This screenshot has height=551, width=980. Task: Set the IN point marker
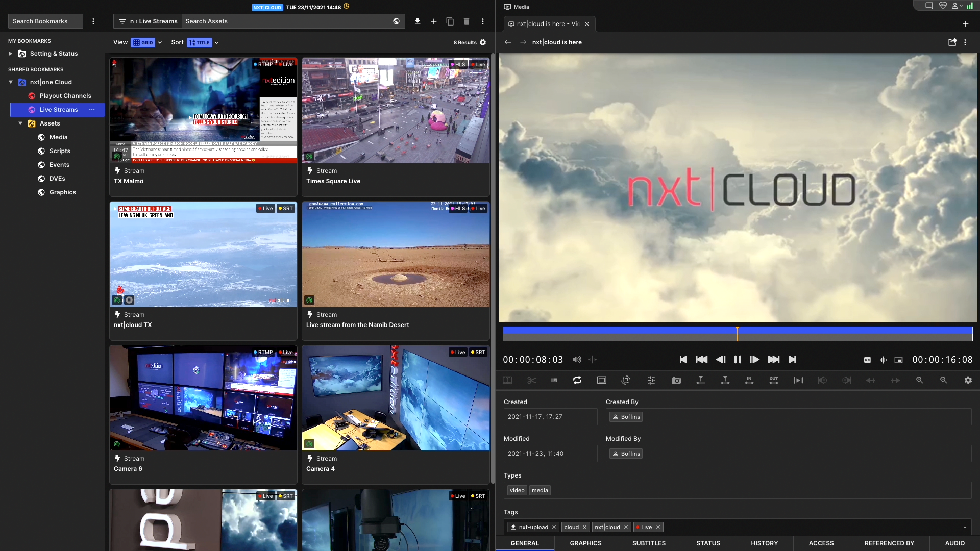tap(749, 380)
